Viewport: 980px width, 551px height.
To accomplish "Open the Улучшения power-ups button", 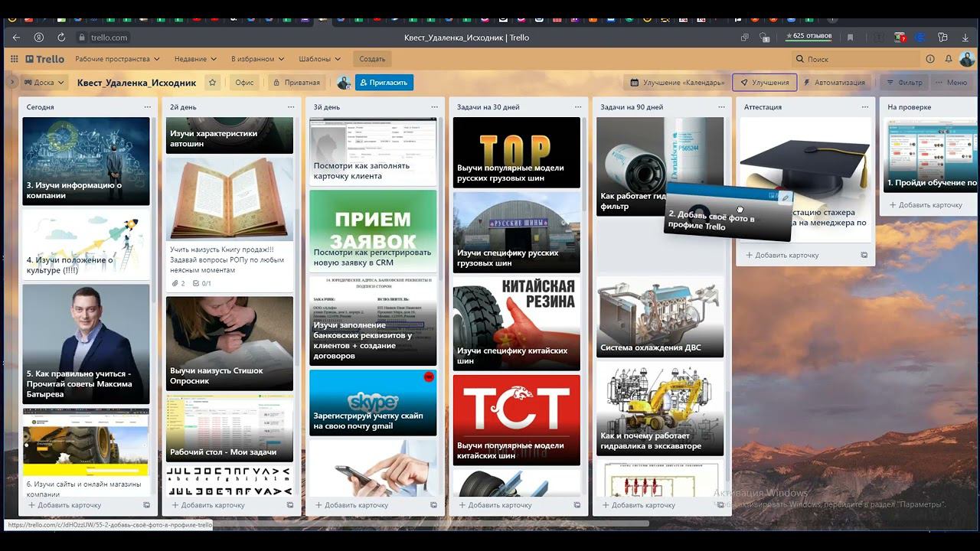I will [x=764, y=83].
